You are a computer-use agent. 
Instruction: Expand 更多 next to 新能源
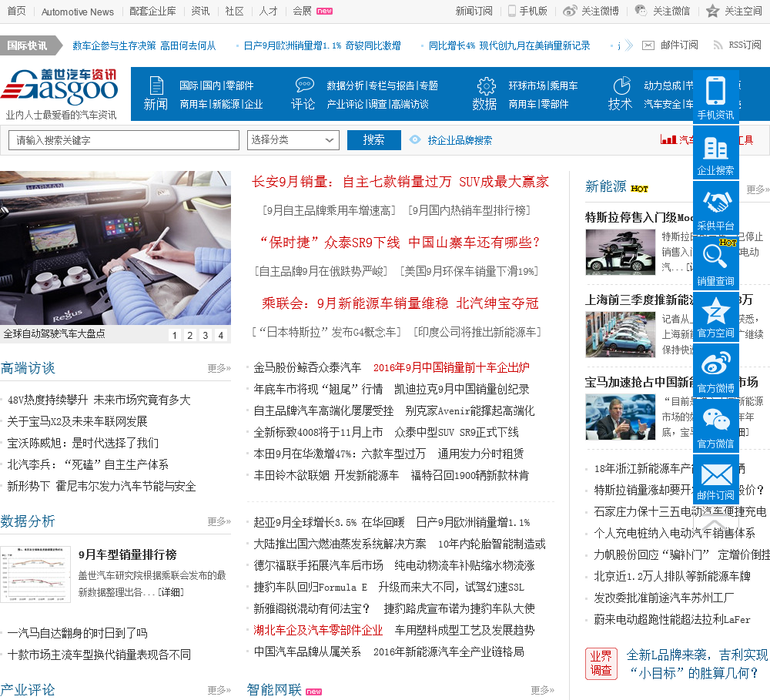(x=758, y=189)
